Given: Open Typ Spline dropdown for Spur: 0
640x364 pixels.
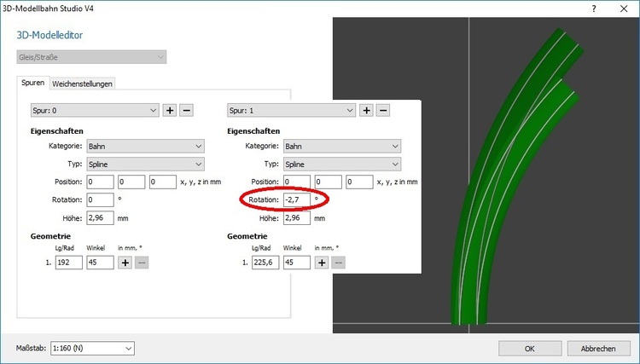Looking at the screenshot, I should (146, 165).
